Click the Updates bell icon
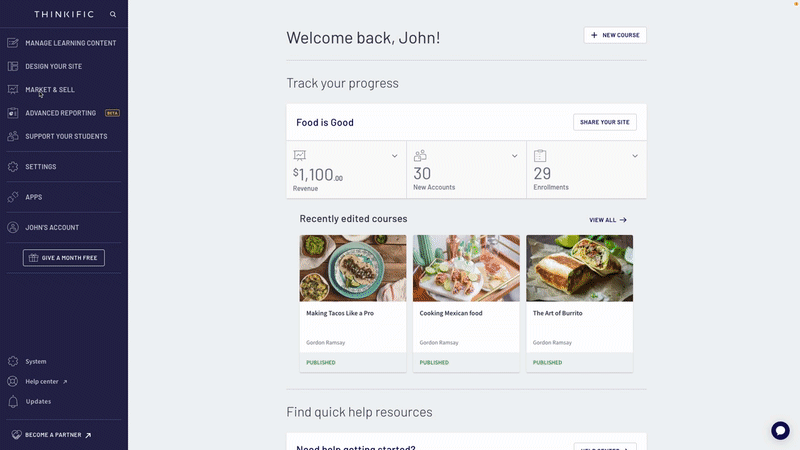 click(x=13, y=402)
